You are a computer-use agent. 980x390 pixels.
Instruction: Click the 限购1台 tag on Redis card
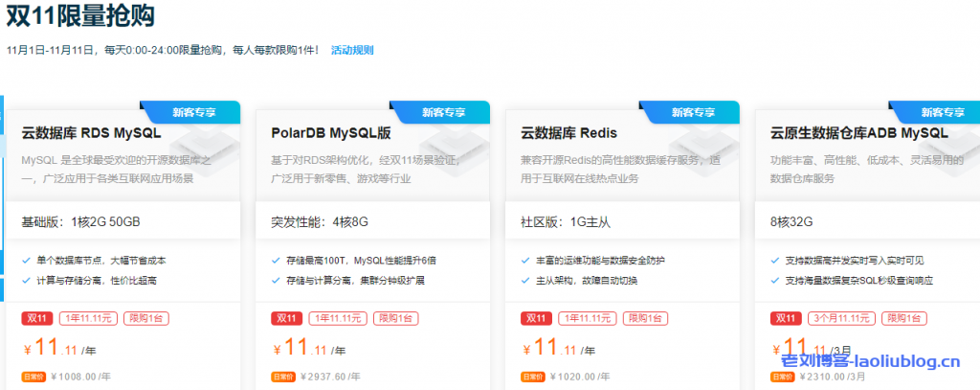[646, 318]
